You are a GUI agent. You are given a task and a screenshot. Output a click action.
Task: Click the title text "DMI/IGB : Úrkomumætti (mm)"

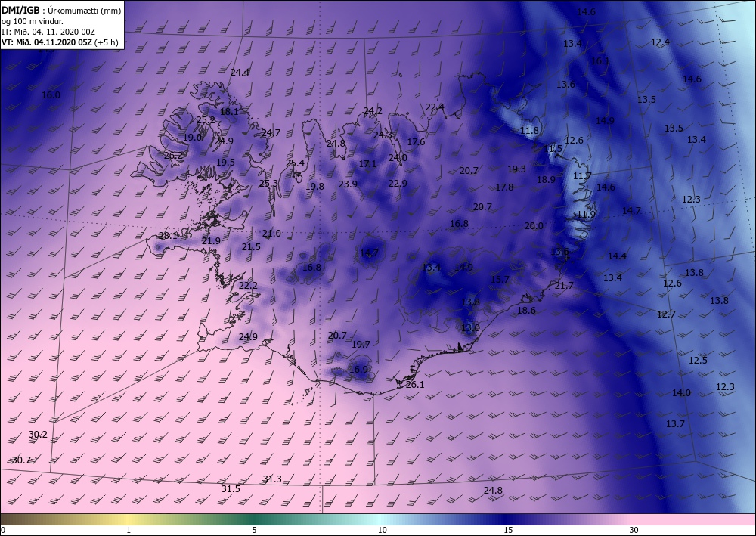(x=61, y=10)
